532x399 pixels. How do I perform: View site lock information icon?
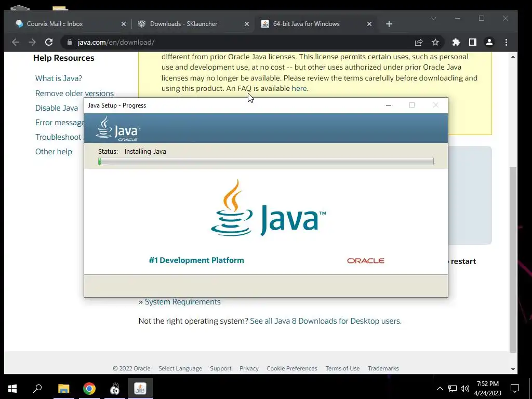click(70, 42)
